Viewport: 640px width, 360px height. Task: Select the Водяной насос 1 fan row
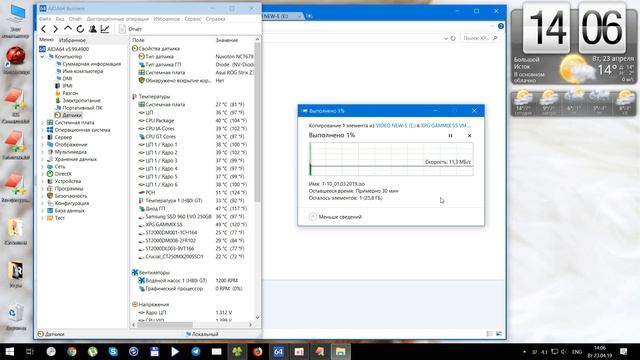[x=192, y=280]
